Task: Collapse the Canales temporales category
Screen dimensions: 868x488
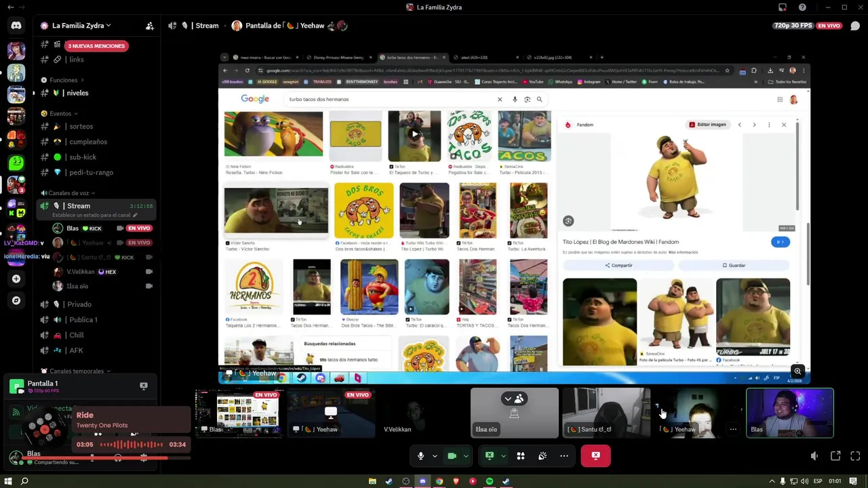Action: point(76,371)
